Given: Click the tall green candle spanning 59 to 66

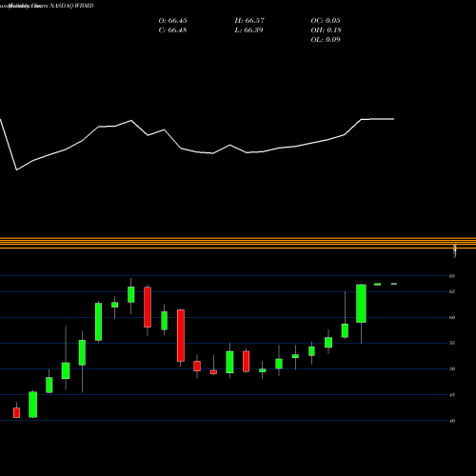Looking at the screenshot, I should point(361,304).
